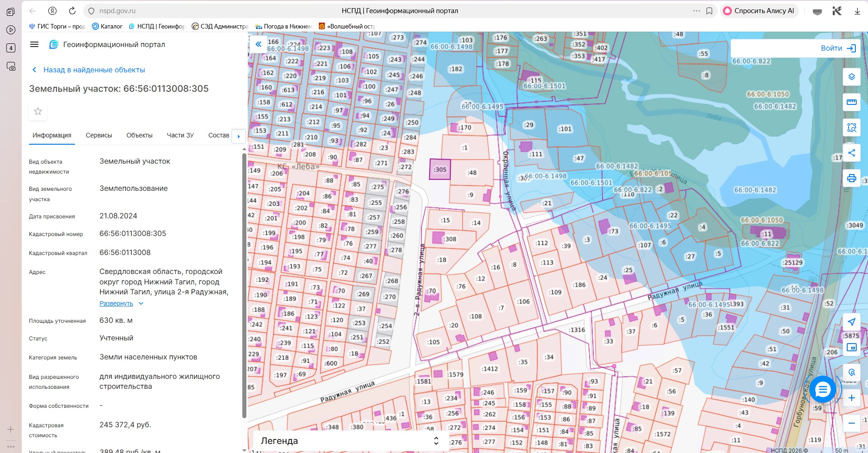Print the map
Screen dimensions: 868x453
[x=851, y=178]
